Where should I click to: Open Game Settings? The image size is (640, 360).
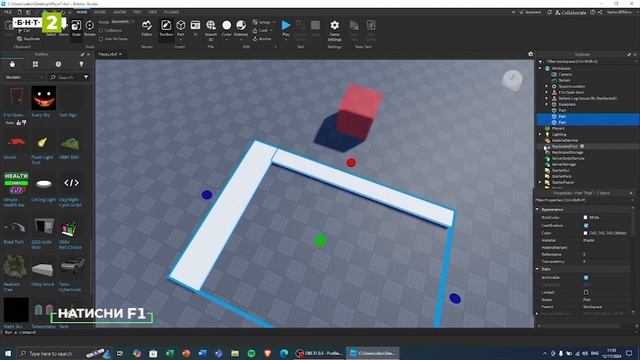click(x=334, y=31)
